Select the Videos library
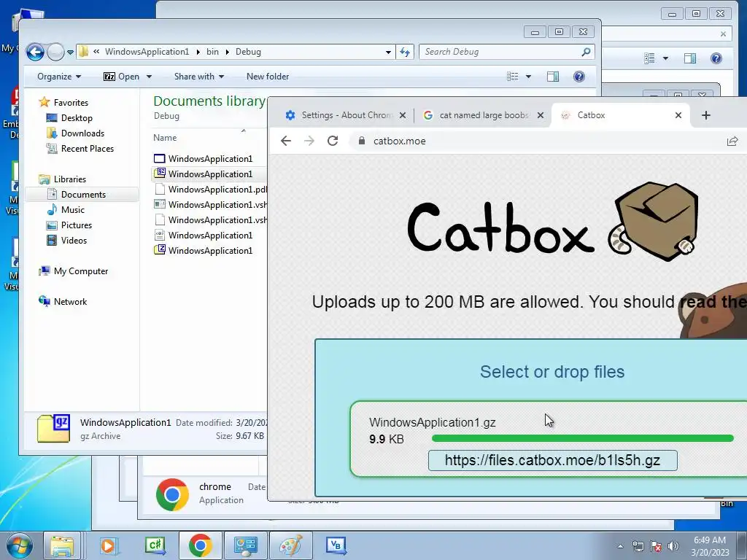The image size is (747, 560). [x=74, y=240]
